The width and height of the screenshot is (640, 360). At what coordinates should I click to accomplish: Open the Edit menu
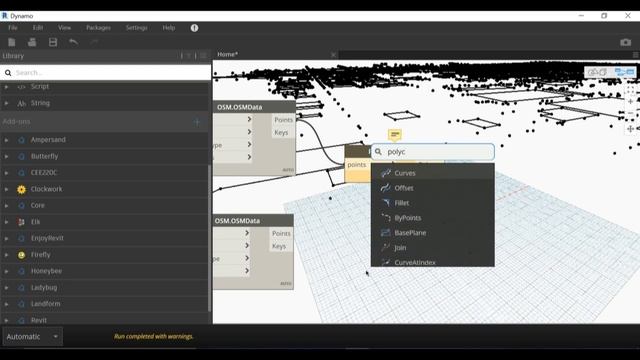[38, 28]
